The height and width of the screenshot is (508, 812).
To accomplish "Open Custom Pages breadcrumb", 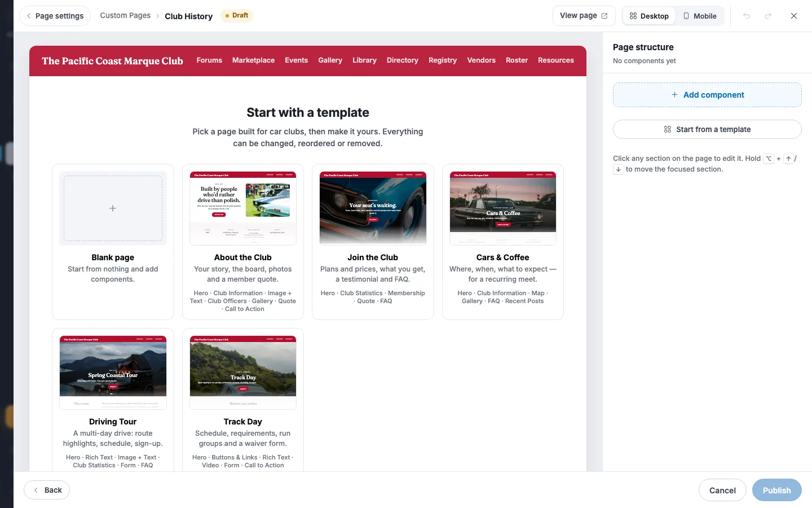I will tap(125, 16).
